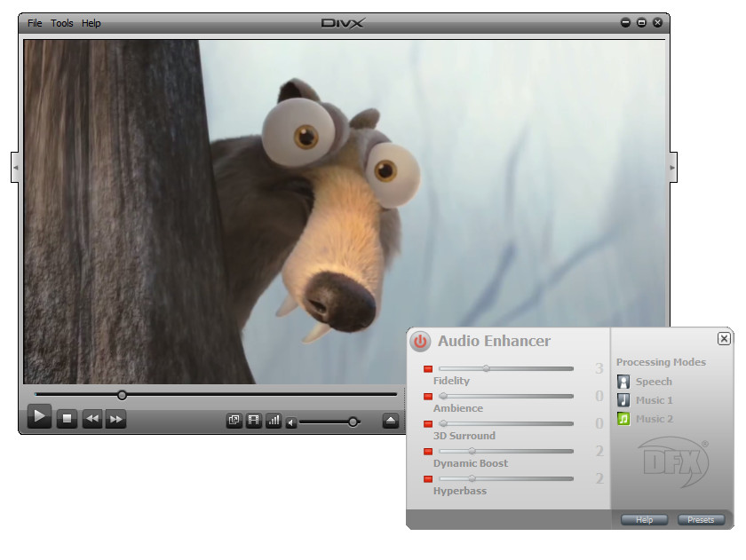Minimize the DivX player window
The width and height of the screenshot is (746, 560).
[625, 22]
